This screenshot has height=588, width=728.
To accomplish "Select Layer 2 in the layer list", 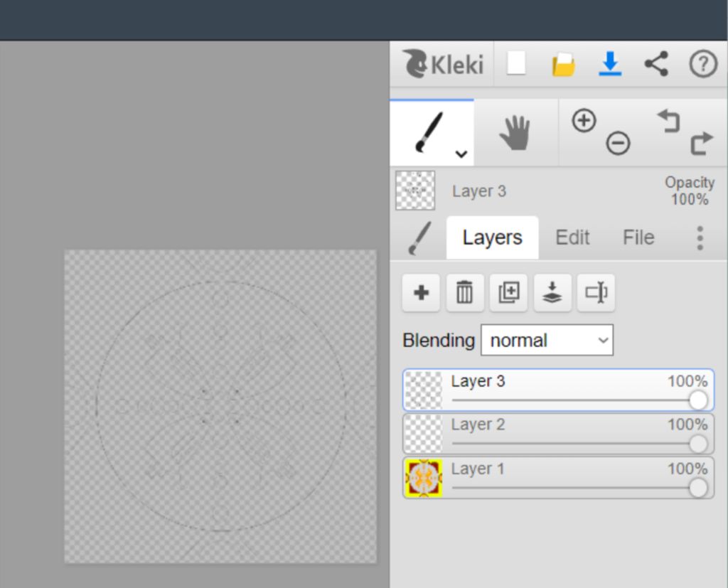I will point(558,434).
